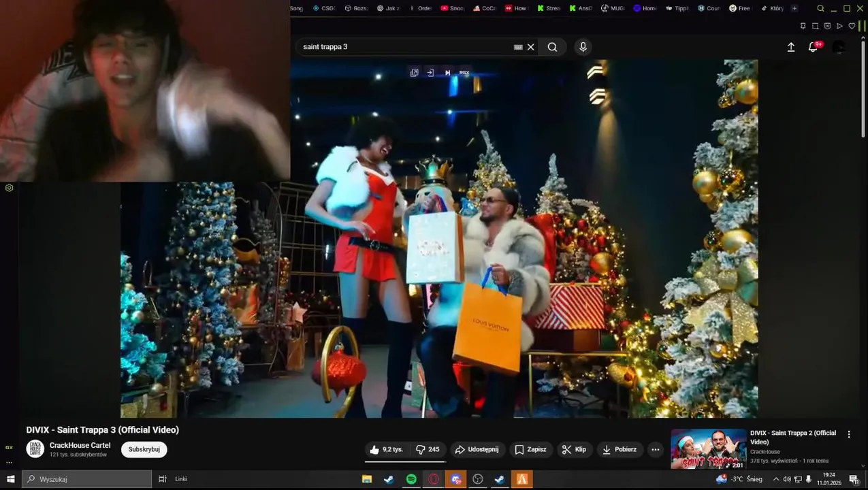Screen dimensions: 868x490
Task: Click the arrow-into-box icon above the player
Action: coord(430,73)
